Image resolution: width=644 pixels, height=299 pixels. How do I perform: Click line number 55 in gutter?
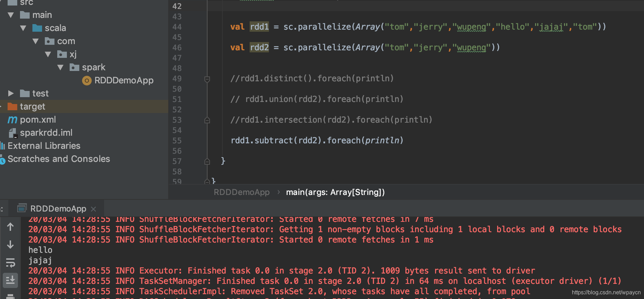[177, 141]
